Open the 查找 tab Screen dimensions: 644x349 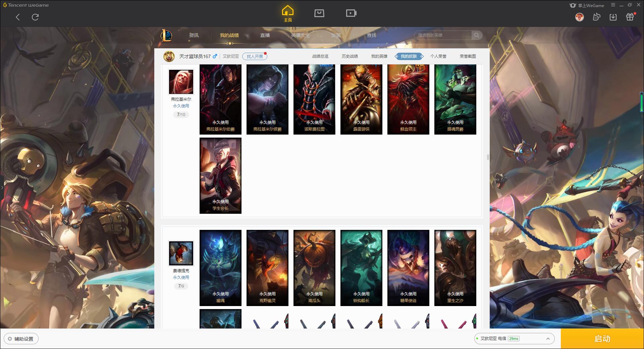[x=372, y=35]
